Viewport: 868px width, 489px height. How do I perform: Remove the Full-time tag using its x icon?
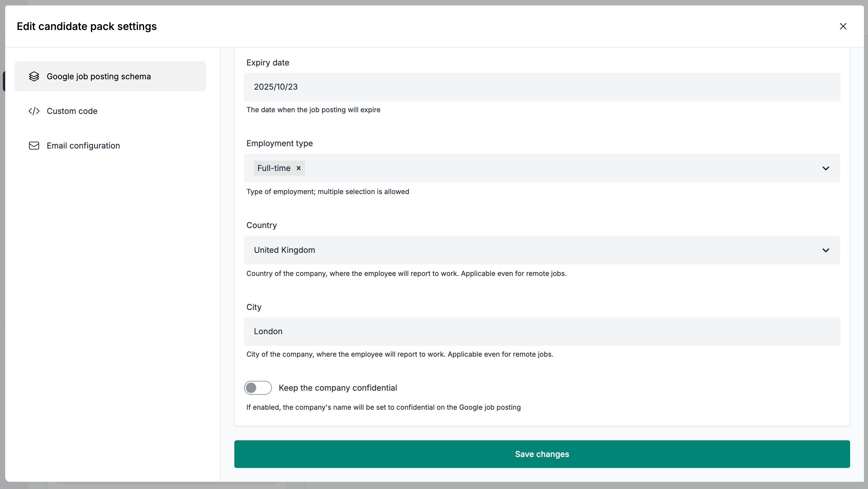pos(299,168)
